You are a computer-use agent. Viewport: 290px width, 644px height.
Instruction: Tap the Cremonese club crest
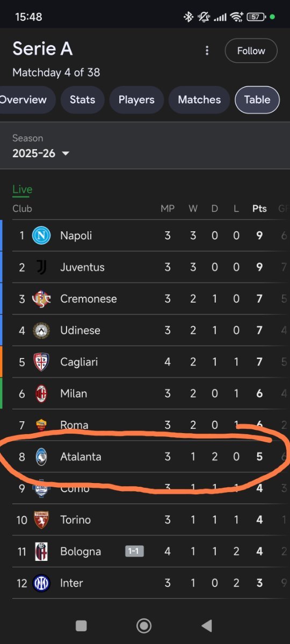pos(41,299)
